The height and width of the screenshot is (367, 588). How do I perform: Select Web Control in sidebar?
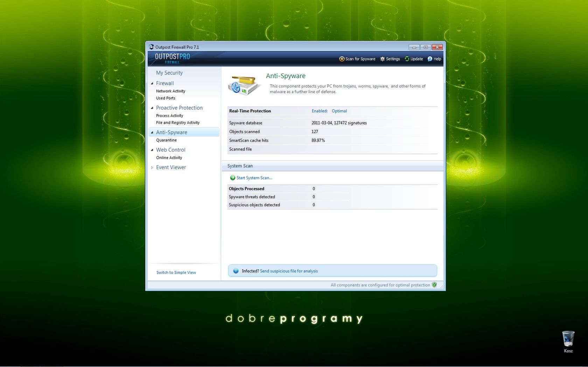coord(171,150)
